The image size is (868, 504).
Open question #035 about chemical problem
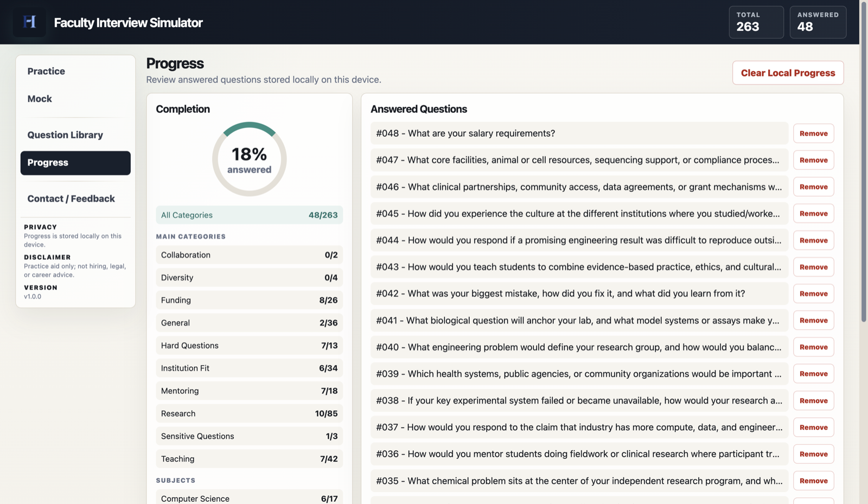pos(579,481)
